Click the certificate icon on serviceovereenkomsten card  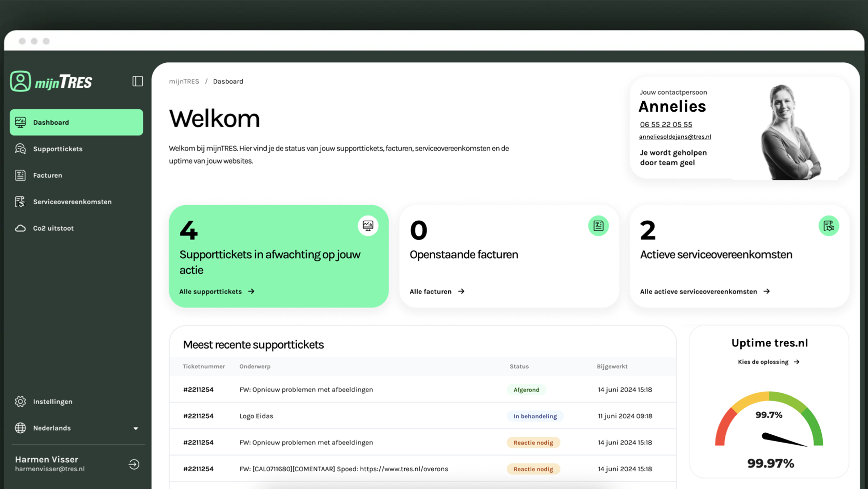828,226
